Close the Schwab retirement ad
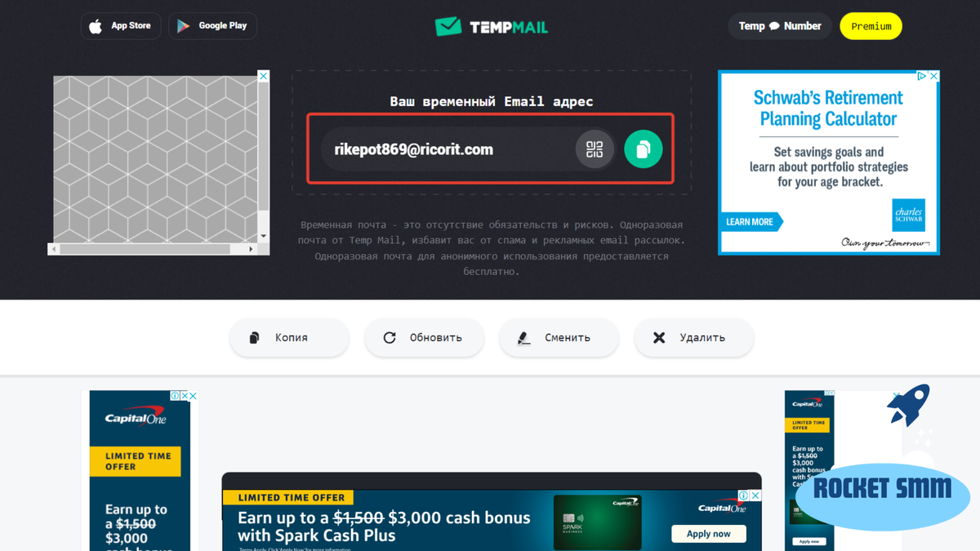 [934, 76]
